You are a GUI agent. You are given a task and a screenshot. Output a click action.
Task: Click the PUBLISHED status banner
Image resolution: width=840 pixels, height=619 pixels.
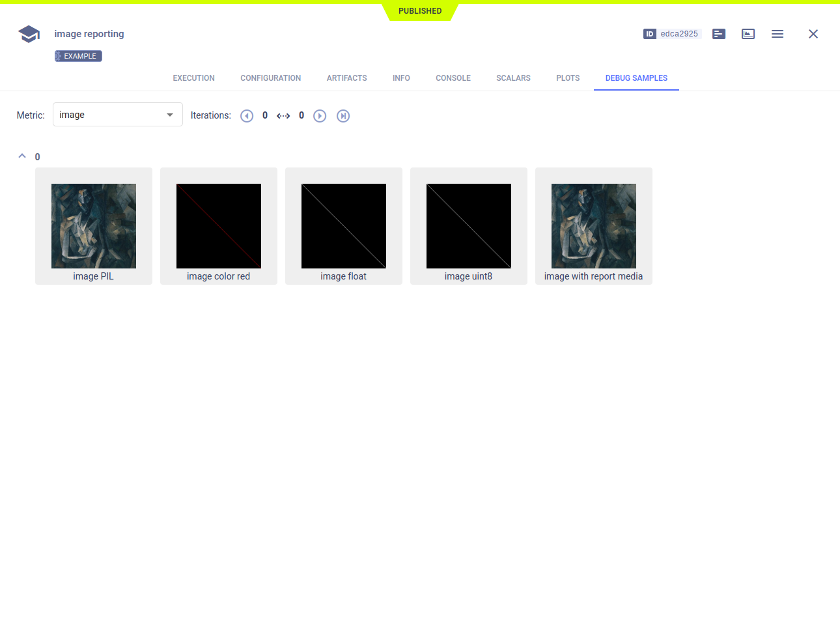coord(420,10)
